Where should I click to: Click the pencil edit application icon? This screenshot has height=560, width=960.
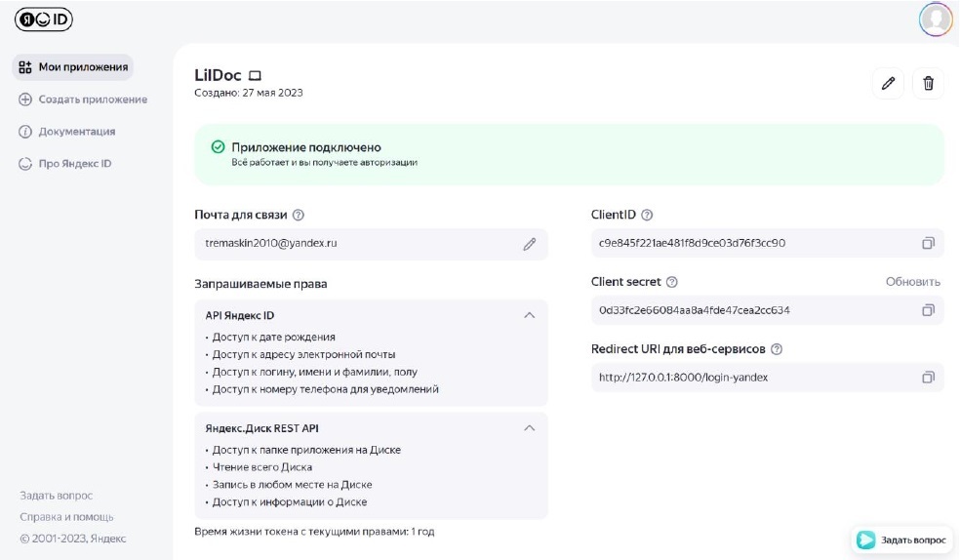coord(888,84)
